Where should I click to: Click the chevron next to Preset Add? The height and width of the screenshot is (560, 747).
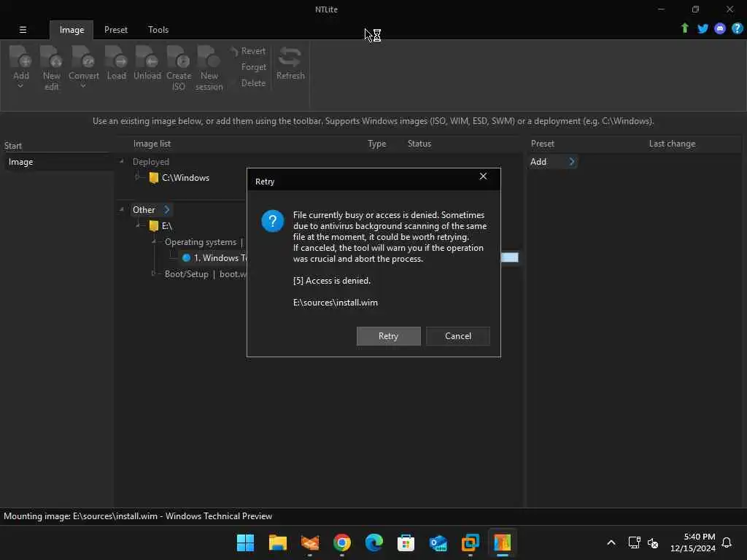[572, 161]
